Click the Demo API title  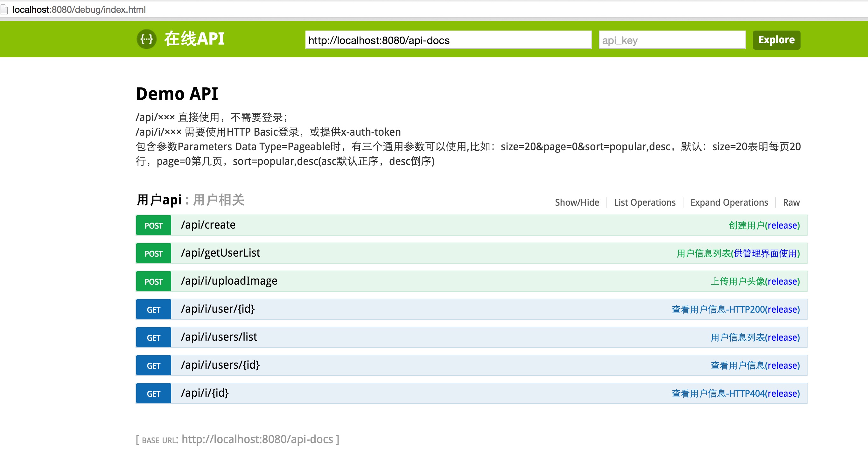pos(177,94)
